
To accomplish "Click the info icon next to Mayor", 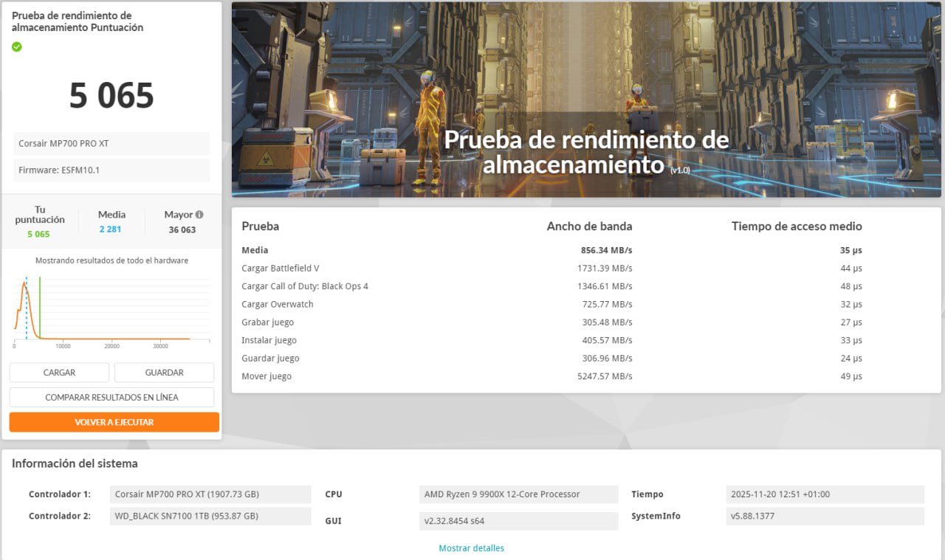I will click(199, 215).
